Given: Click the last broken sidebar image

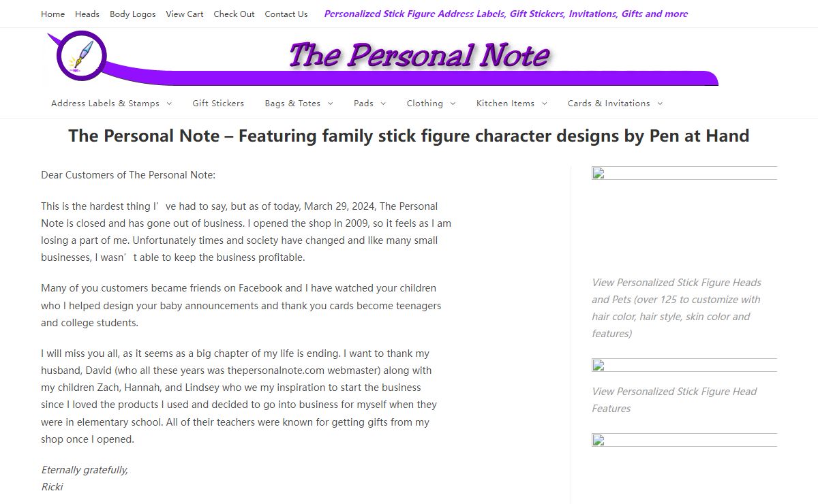Looking at the screenshot, I should pyautogui.click(x=598, y=440).
